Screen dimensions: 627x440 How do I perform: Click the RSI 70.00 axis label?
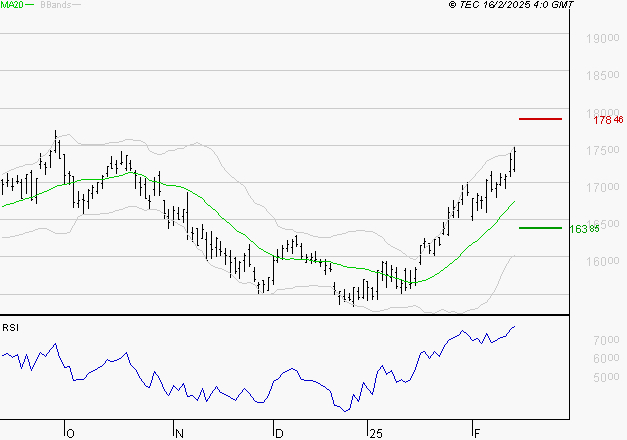(x=606, y=340)
